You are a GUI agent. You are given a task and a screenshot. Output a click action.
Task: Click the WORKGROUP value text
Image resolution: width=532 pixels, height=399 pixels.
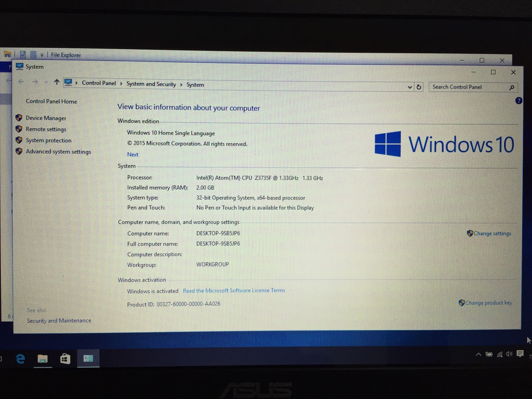pos(212,264)
